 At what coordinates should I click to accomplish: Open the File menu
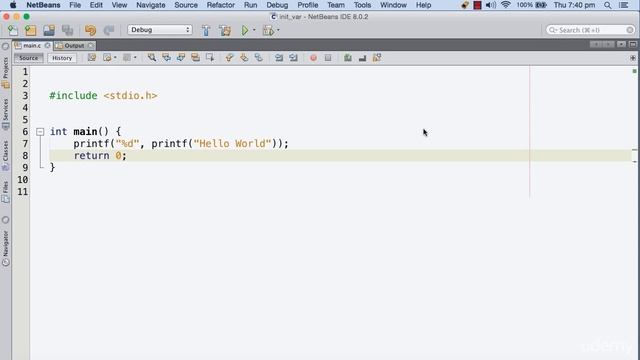[75, 5]
